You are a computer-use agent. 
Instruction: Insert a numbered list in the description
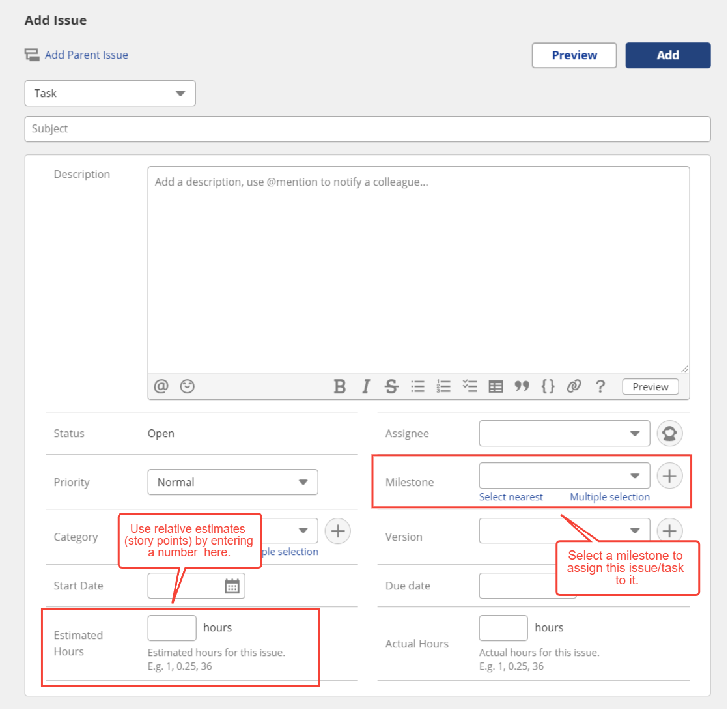tap(443, 386)
